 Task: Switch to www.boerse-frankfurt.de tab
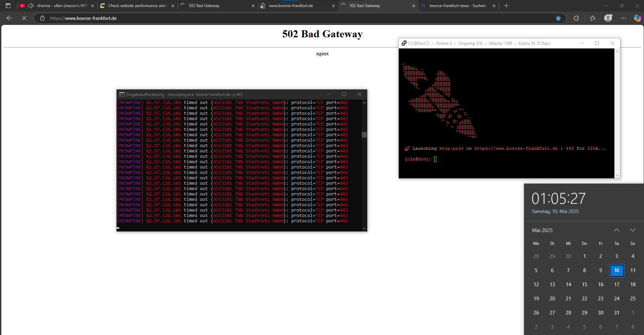click(x=297, y=6)
